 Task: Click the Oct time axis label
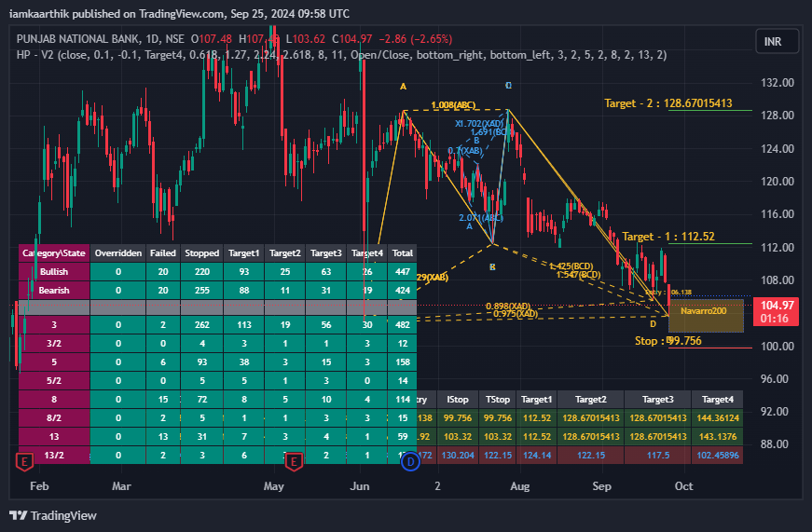pos(683,486)
